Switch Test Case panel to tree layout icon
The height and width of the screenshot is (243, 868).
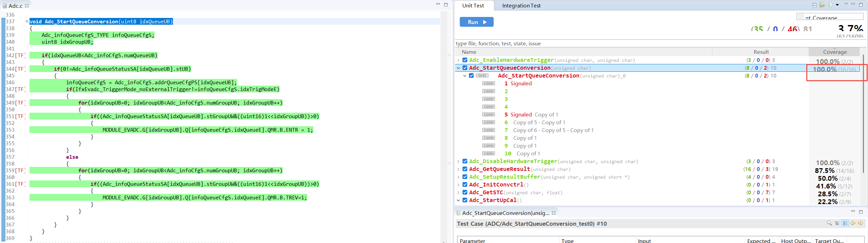[837, 223]
